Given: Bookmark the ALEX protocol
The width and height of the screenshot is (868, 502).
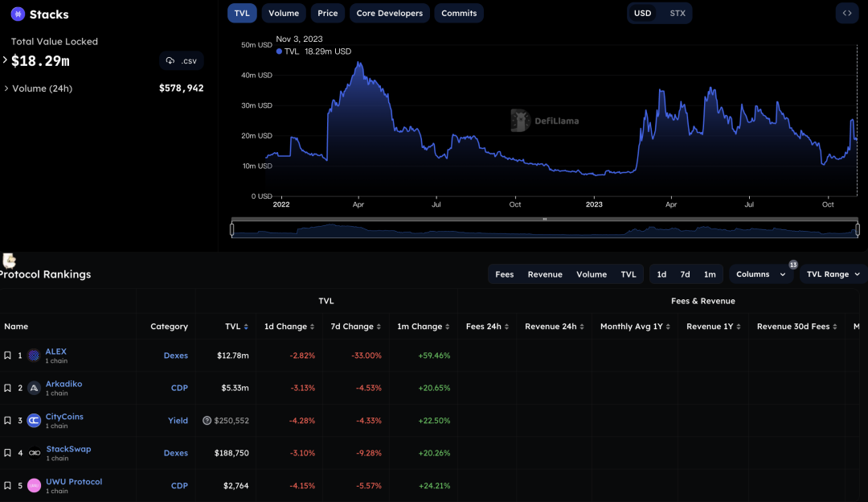Looking at the screenshot, I should point(8,355).
